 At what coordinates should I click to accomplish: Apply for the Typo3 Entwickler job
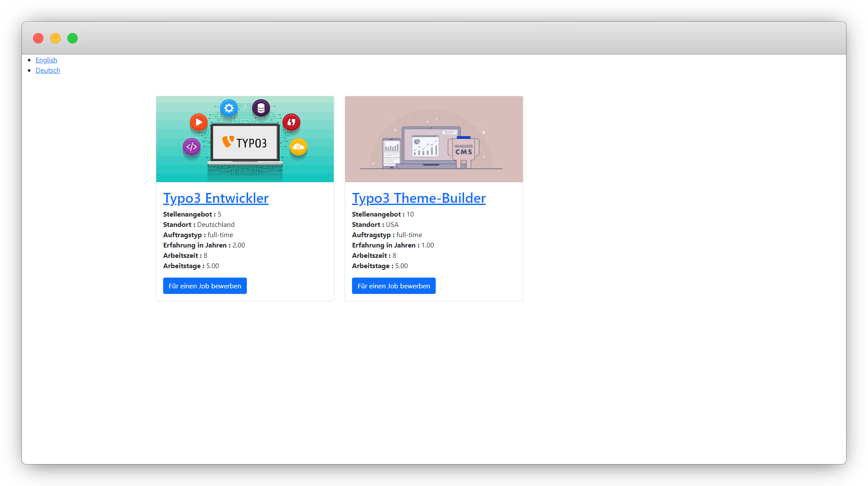tap(205, 286)
